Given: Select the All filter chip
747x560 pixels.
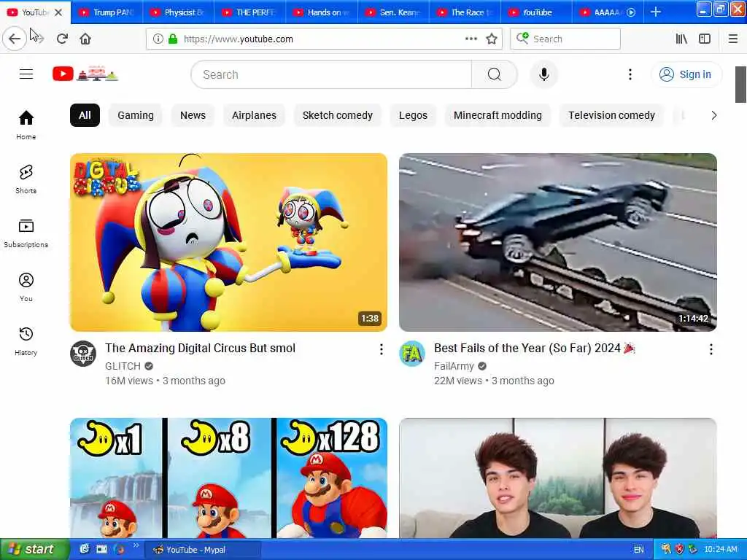Looking at the screenshot, I should tap(85, 115).
